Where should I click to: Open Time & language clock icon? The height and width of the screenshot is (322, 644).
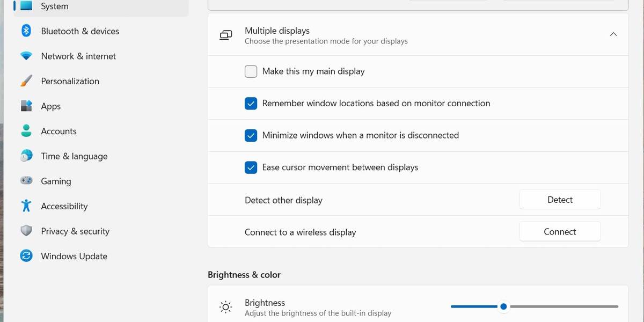pos(26,156)
